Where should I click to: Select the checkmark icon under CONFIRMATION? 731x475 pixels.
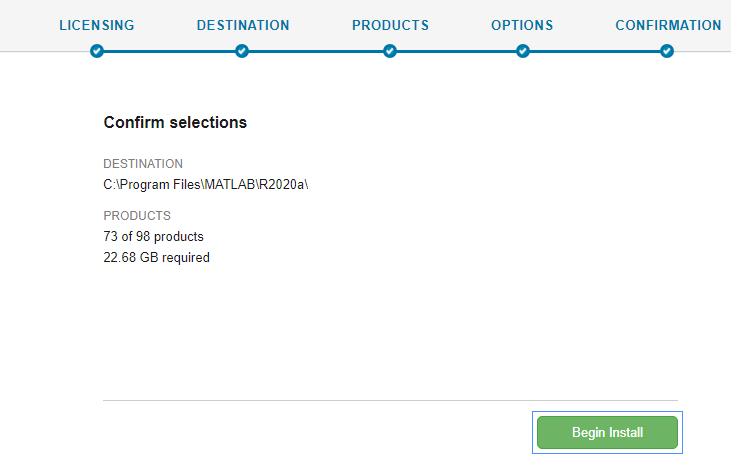pyautogui.click(x=667, y=51)
